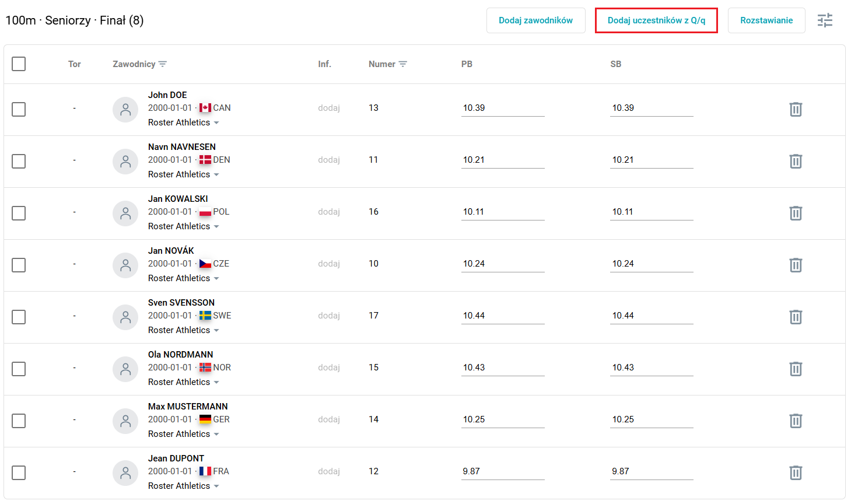This screenshot has height=504, width=851.
Task: Toggle the select-all checkbox in header
Action: [x=19, y=64]
